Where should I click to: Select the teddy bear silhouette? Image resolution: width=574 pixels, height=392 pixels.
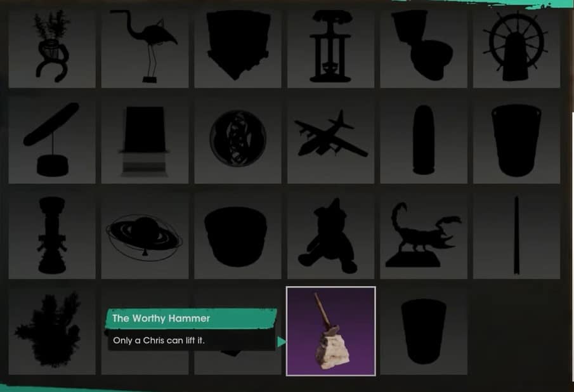coord(330,236)
